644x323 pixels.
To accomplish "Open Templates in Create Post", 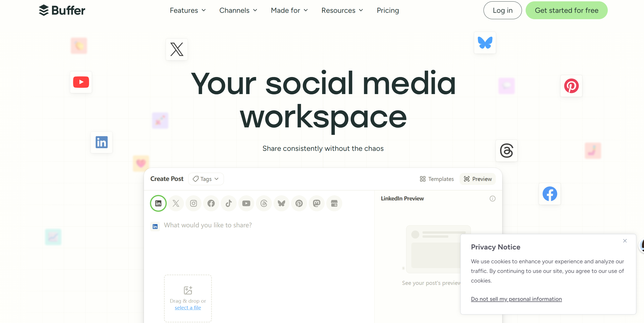I will point(437,179).
